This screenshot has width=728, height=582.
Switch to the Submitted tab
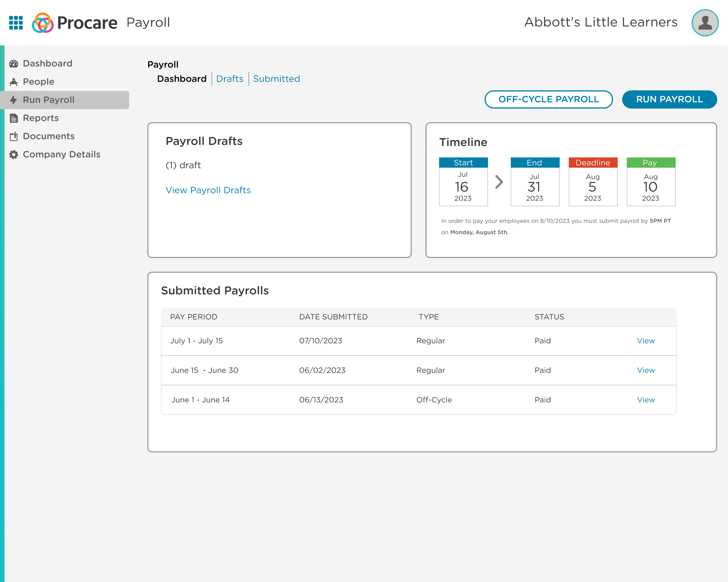(276, 79)
